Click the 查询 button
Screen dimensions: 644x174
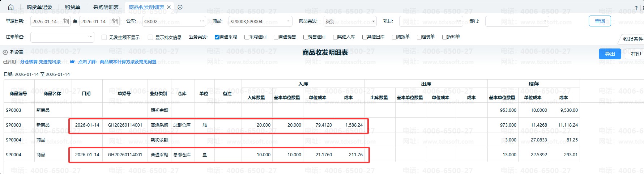coord(600,21)
